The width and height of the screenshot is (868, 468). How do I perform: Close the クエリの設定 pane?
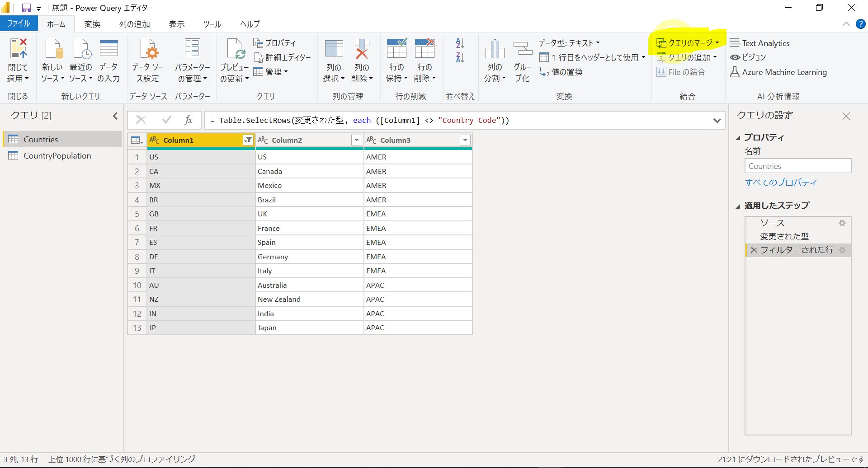[x=846, y=116]
